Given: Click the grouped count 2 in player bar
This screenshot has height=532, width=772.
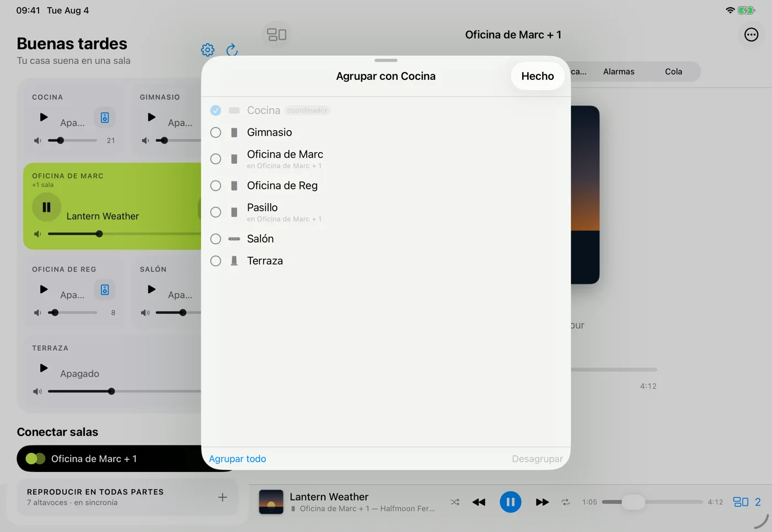Looking at the screenshot, I should tap(758, 502).
